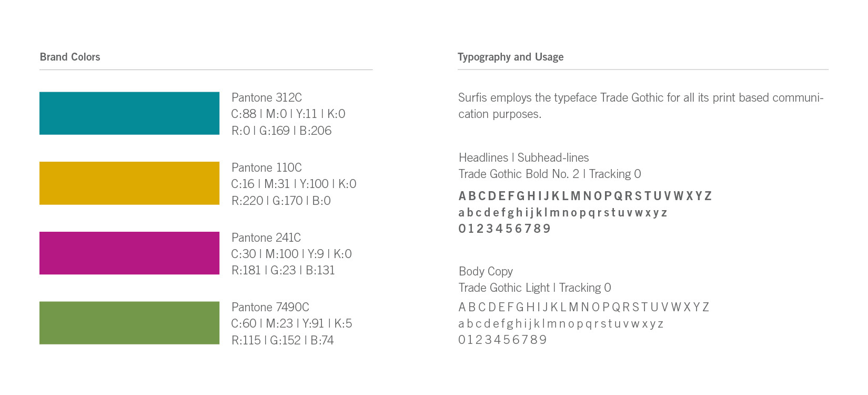Click the C:88 M:0 Y:11 K:0 values
The image size is (868, 395).
click(288, 114)
